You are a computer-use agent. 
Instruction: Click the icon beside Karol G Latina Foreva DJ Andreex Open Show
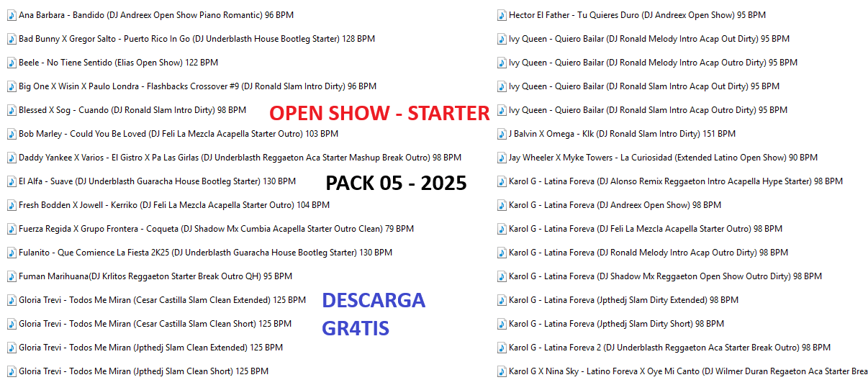[502, 205]
